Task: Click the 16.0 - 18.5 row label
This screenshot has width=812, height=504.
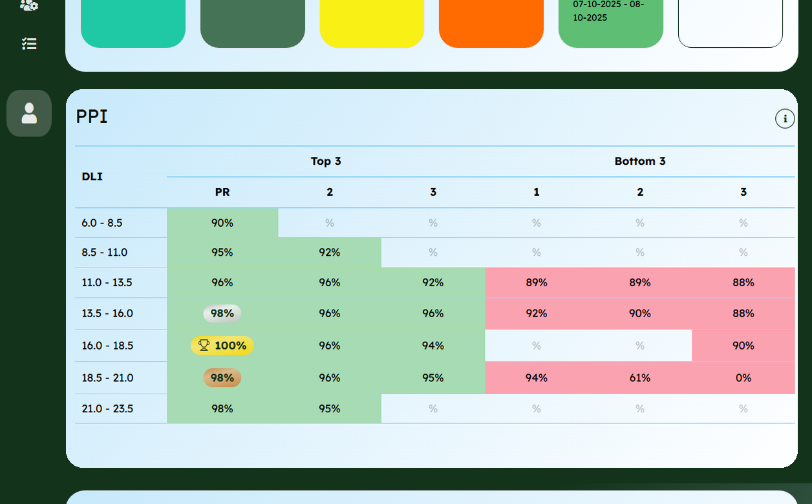Action: point(107,346)
